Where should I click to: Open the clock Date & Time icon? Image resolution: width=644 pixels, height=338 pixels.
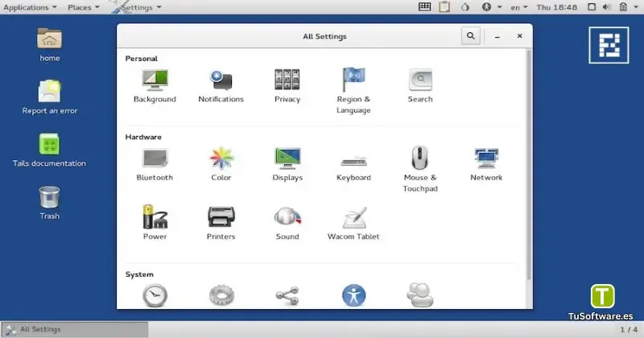155,295
